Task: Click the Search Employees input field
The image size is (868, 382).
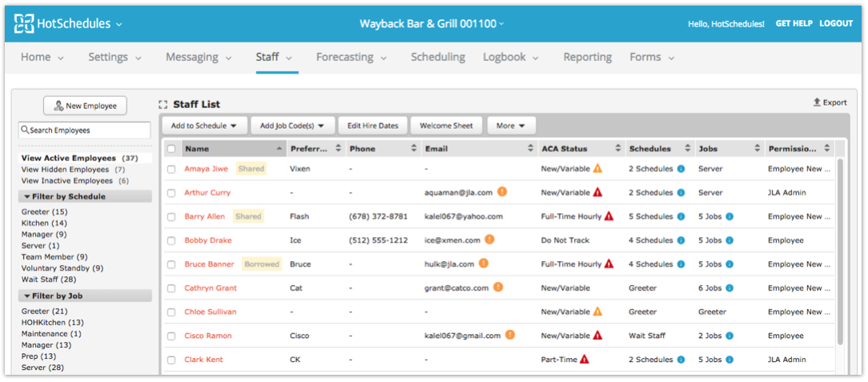Action: pos(85,130)
